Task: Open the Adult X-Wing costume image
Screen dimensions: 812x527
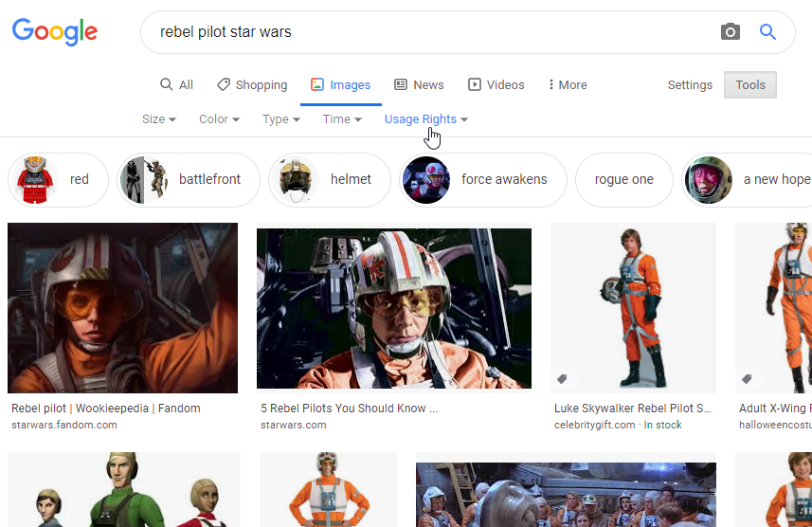Action: (x=774, y=308)
